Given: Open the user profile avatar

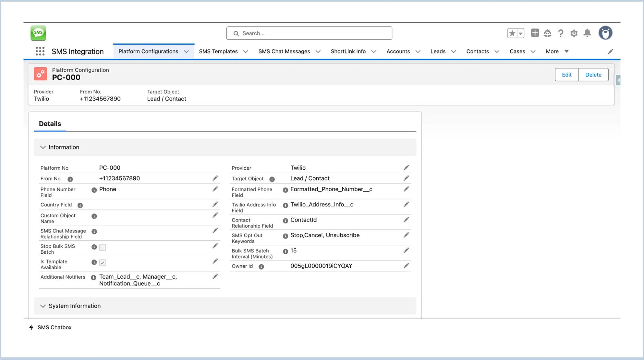Looking at the screenshot, I should [x=605, y=33].
